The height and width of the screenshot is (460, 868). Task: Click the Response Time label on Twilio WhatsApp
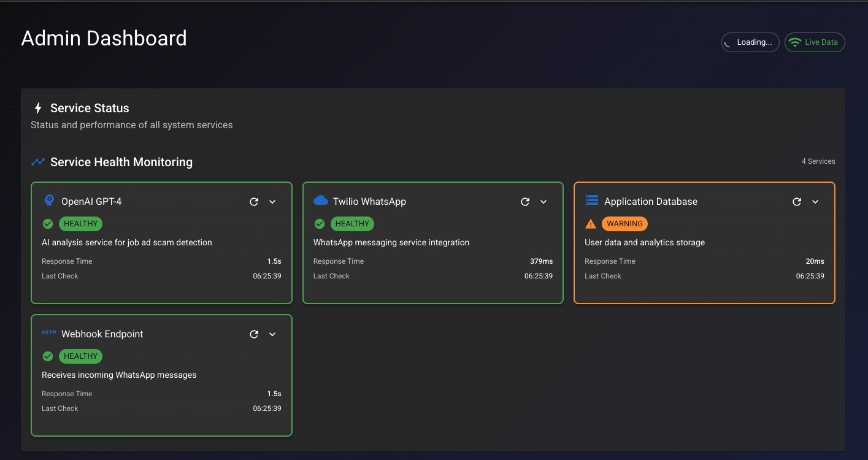pyautogui.click(x=339, y=261)
